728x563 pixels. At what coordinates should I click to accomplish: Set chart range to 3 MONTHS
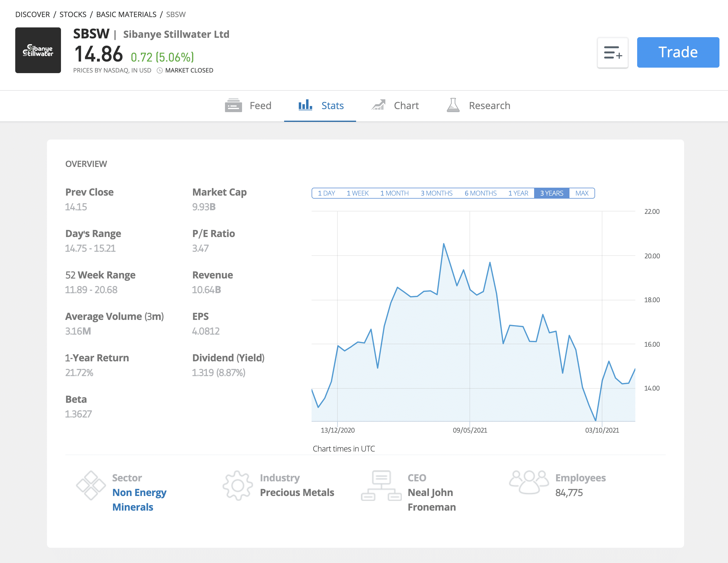(436, 193)
